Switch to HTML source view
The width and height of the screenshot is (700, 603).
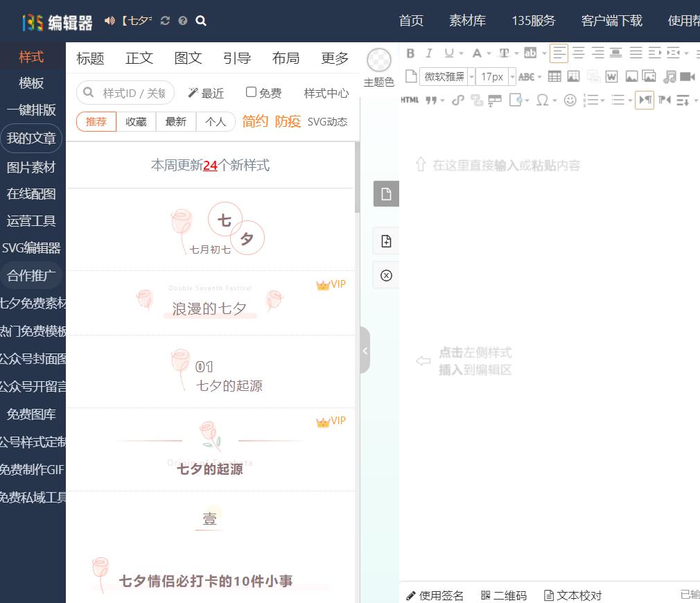[x=410, y=100]
